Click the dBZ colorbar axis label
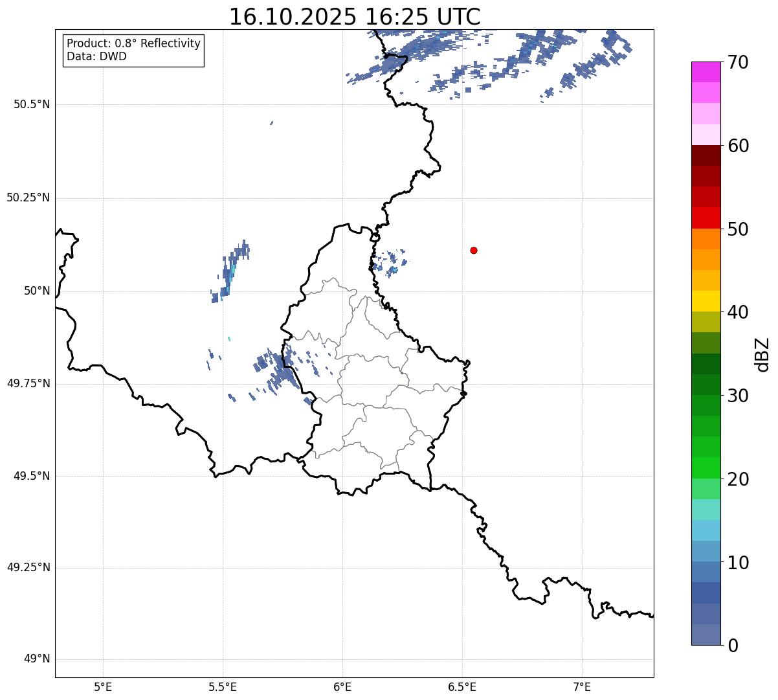The height and width of the screenshot is (700, 778). coord(763,354)
